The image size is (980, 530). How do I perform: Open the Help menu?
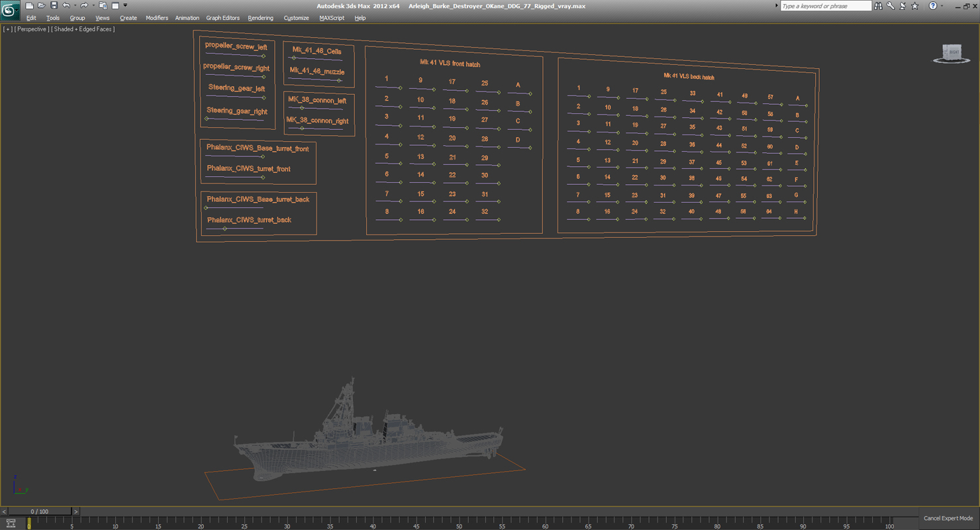[x=360, y=18]
